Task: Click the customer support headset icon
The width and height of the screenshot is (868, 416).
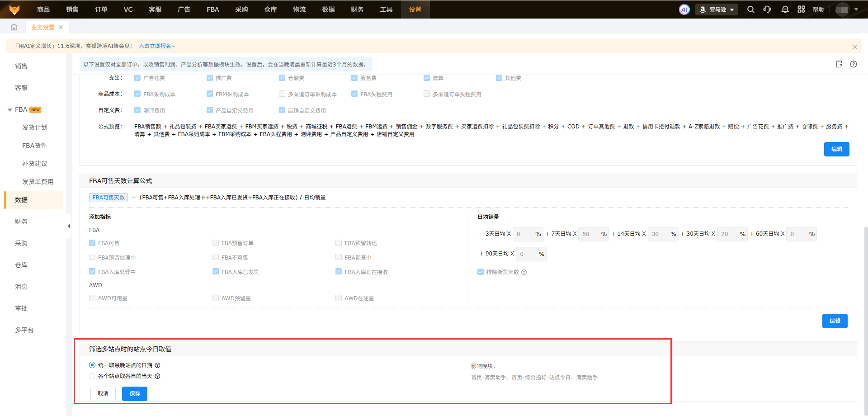Action: click(x=767, y=9)
